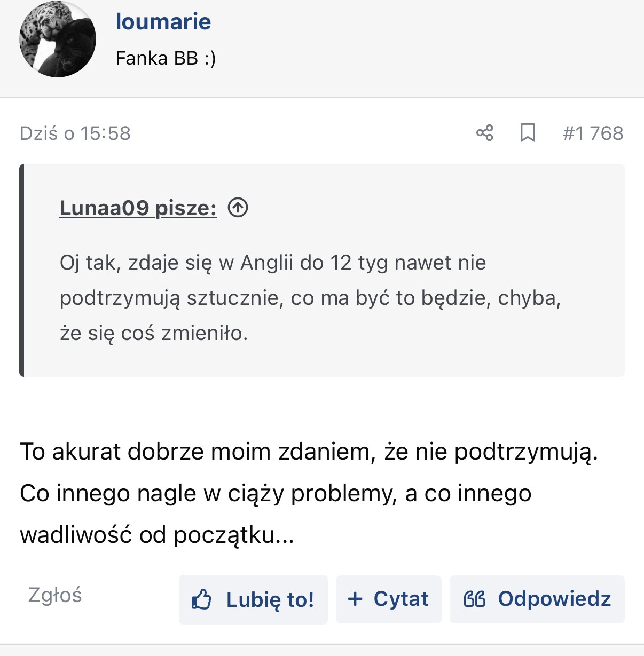Open the post number #1 768 permalink
This screenshot has width=644, height=656.
click(593, 133)
